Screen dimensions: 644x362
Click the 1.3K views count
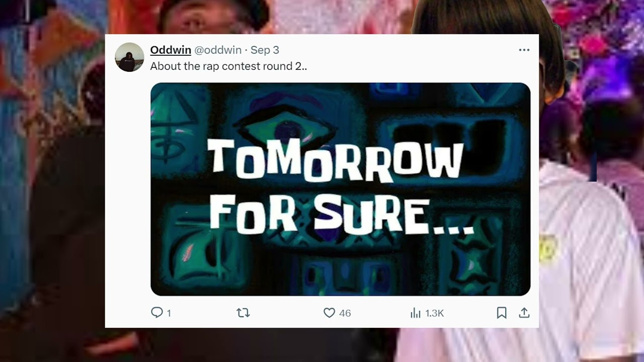point(434,313)
